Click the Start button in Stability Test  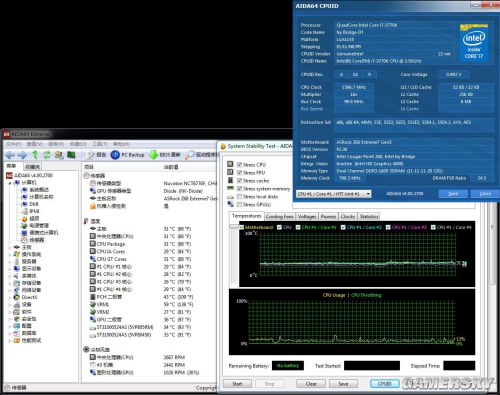237,384
